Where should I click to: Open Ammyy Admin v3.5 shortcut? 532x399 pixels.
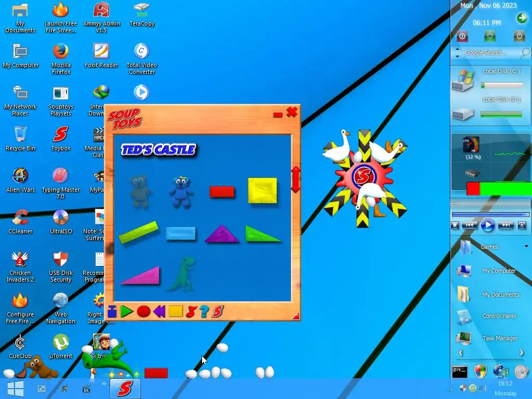pyautogui.click(x=101, y=17)
